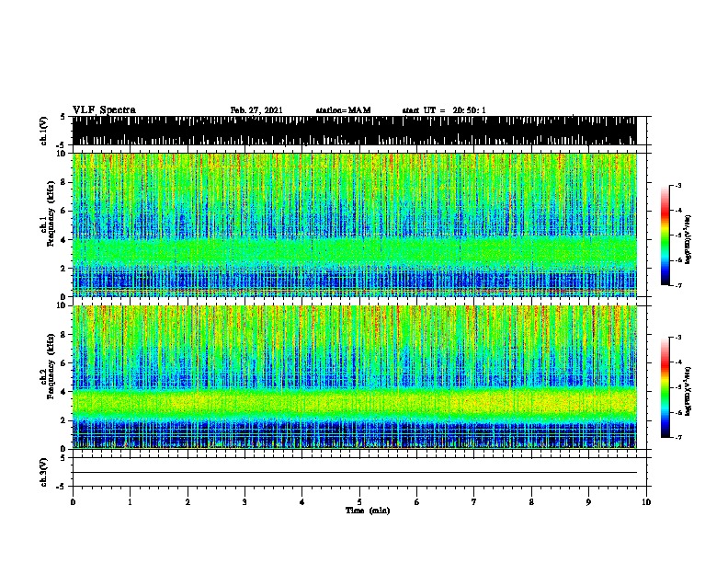The width and height of the screenshot is (728, 563).
Task: Click the 'Time (min)' axis label
Action: coord(368,511)
